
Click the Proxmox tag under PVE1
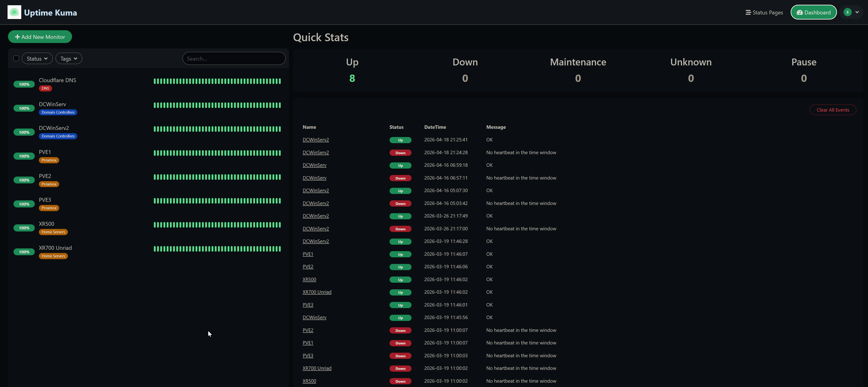point(49,160)
